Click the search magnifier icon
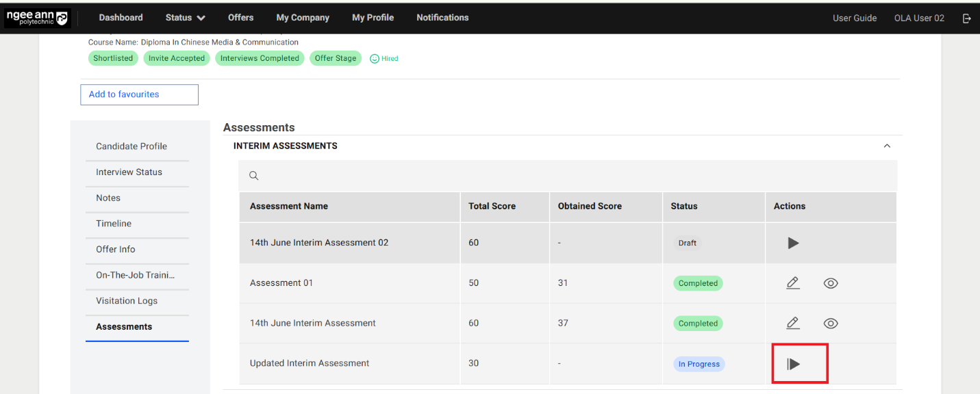The width and height of the screenshot is (980, 394). click(x=253, y=176)
